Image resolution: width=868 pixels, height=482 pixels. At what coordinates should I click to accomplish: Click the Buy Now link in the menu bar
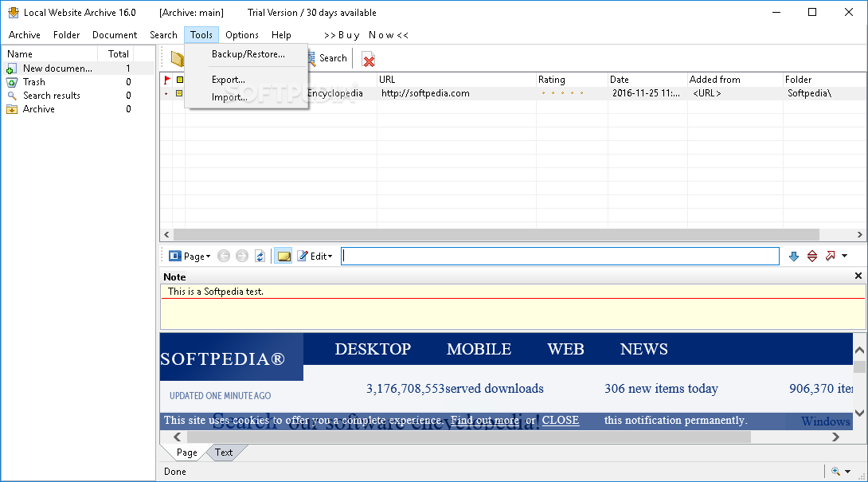point(366,35)
